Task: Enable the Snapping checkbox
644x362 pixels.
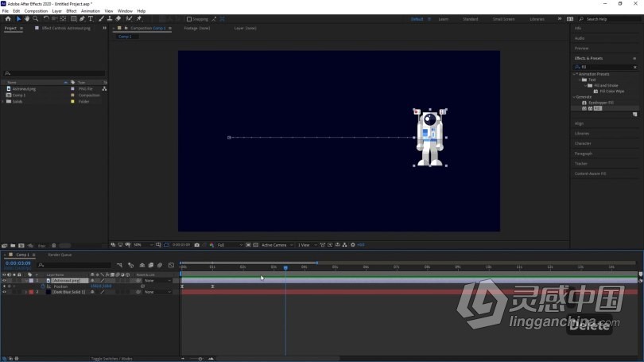Action: 189,19
